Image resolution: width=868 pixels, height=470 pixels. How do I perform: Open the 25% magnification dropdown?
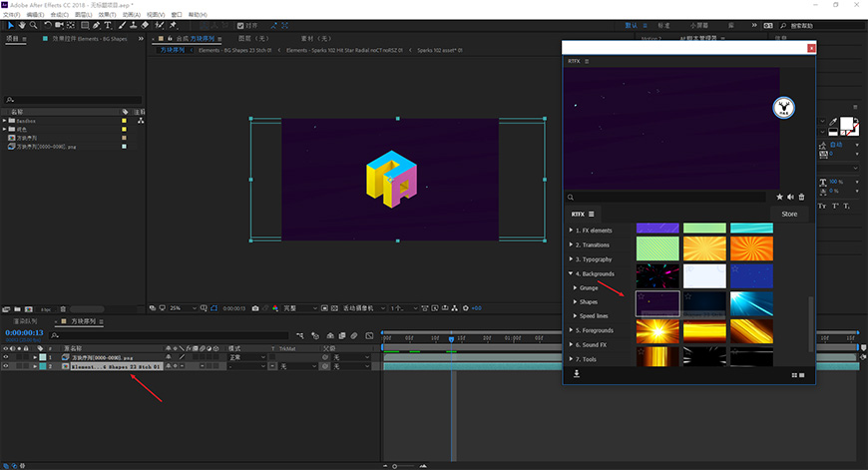(183, 308)
